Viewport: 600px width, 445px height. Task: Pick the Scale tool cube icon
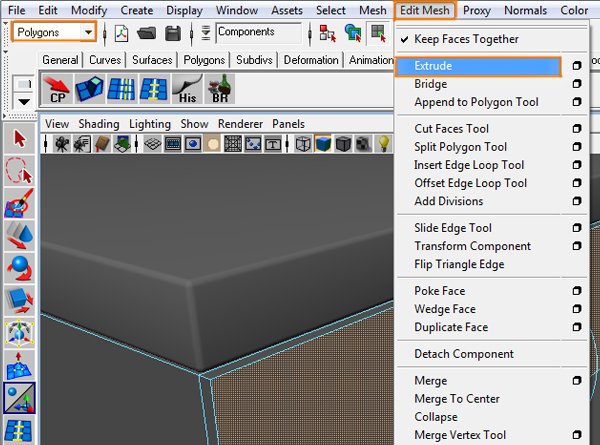19,300
